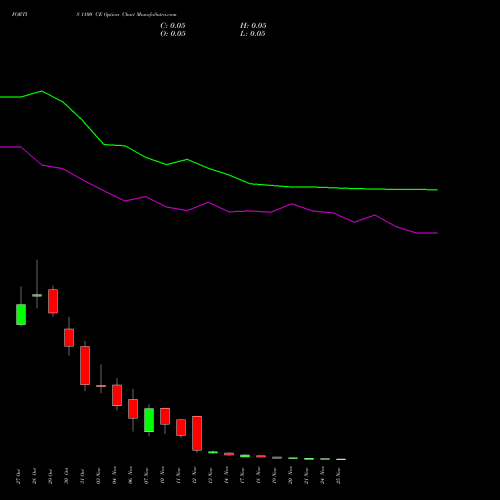Select the '21 Nov' date label

(x=306, y=476)
